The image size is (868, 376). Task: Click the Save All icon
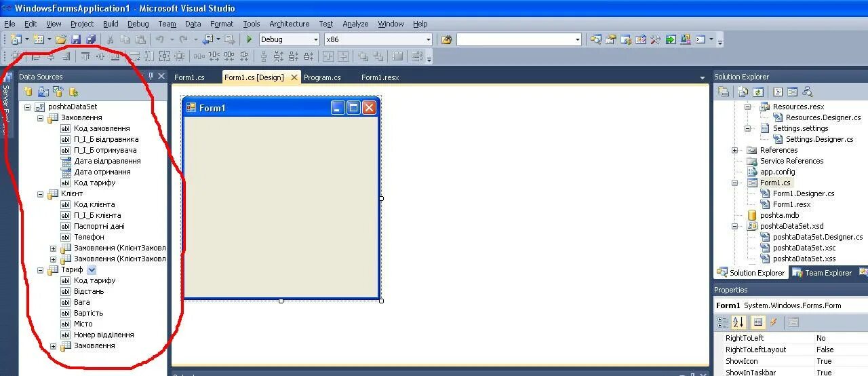(91, 39)
